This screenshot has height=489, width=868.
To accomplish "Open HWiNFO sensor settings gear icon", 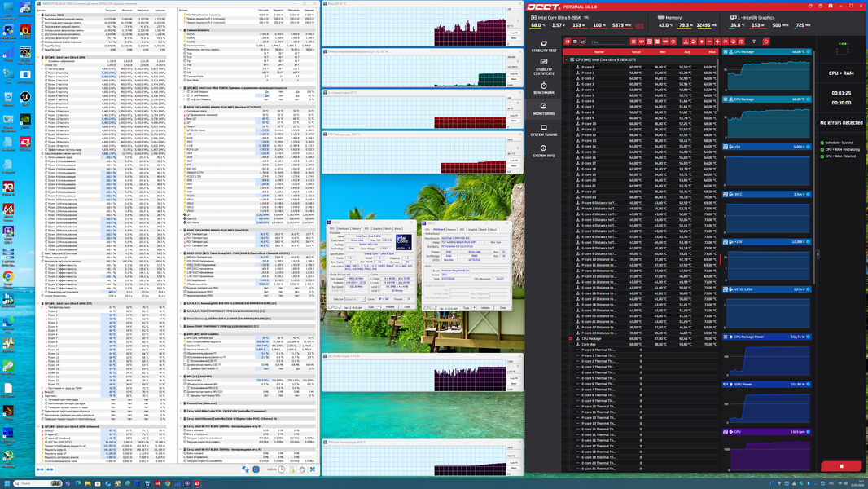I will pos(302,469).
